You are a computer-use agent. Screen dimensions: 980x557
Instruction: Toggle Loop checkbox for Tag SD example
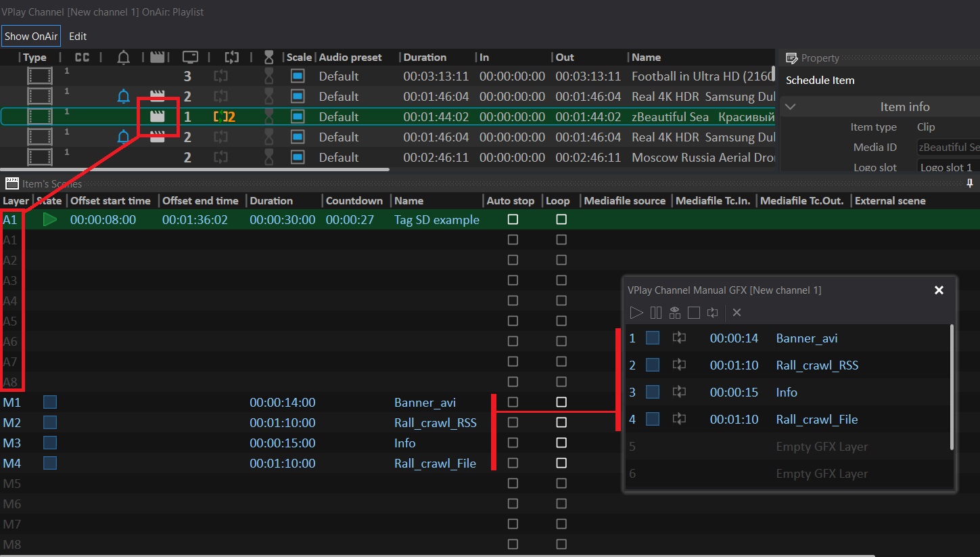[x=561, y=219]
